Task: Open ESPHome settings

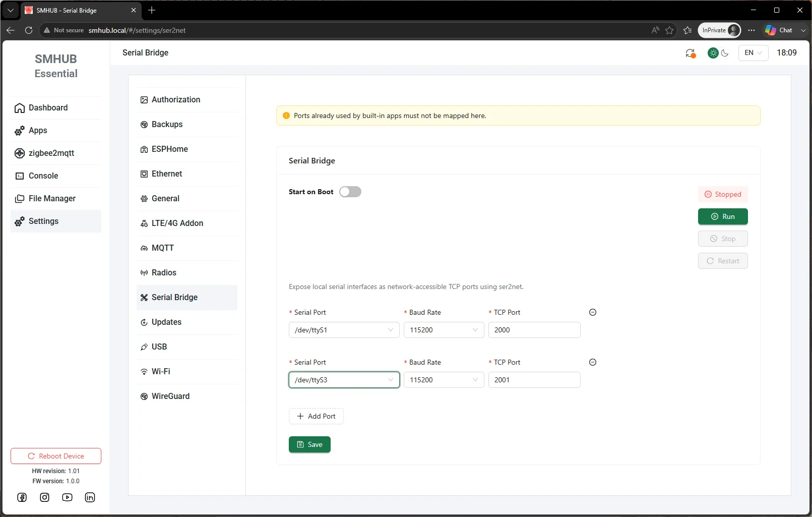Action: (x=187, y=149)
